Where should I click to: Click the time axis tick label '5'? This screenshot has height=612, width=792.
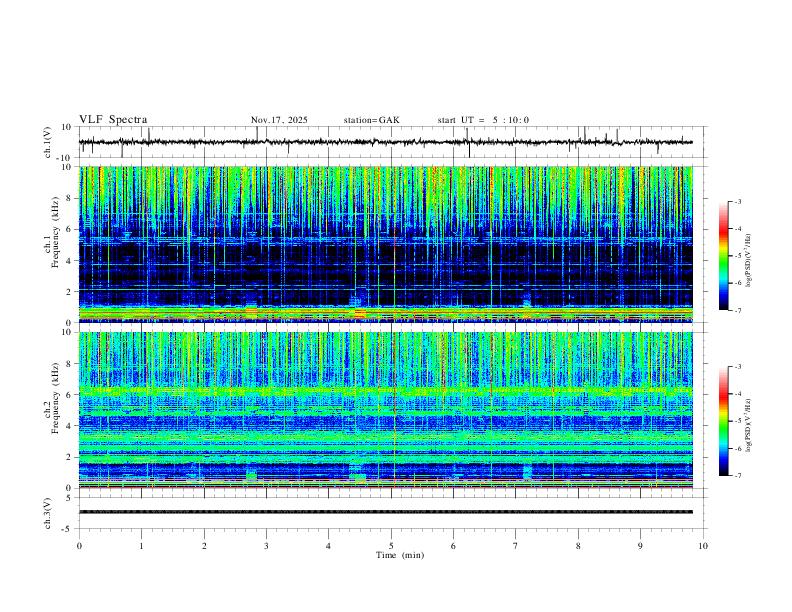[391, 546]
